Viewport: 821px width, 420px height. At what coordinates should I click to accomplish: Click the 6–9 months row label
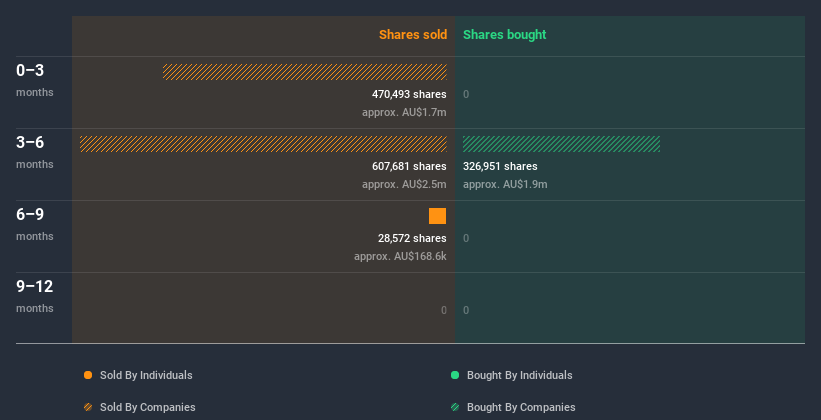pos(35,224)
